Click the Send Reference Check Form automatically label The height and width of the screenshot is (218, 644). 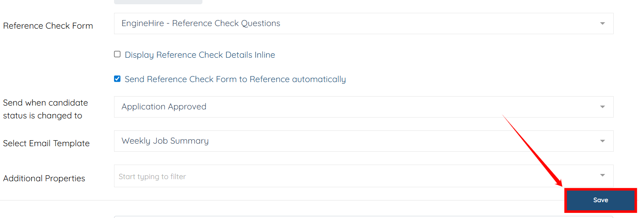coord(235,79)
